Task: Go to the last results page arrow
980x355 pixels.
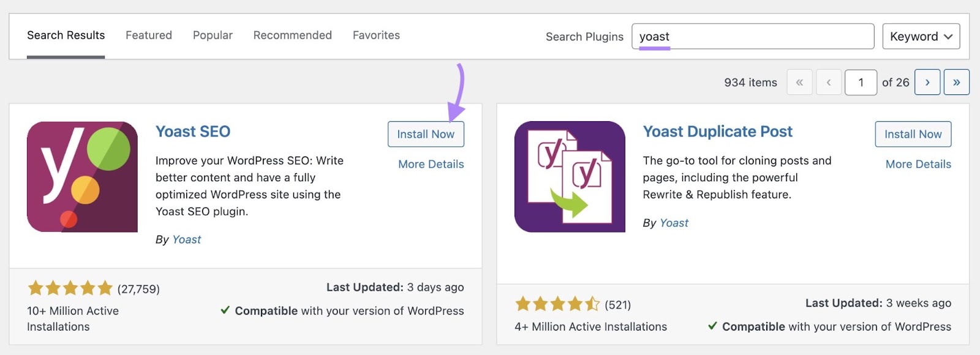Action: click(957, 82)
